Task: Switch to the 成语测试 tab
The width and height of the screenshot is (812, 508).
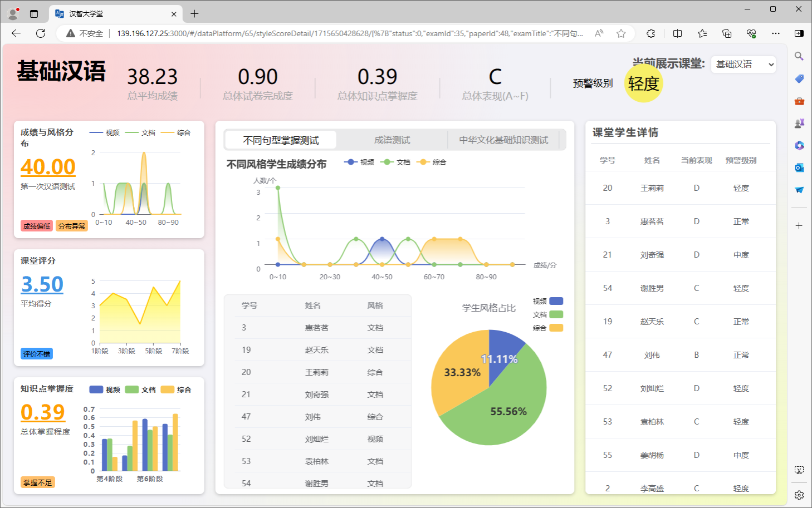Action: (392, 140)
